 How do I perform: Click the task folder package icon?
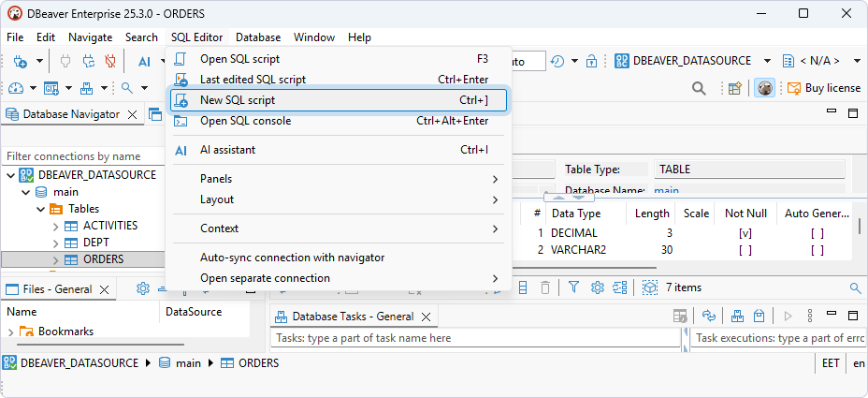point(759,316)
